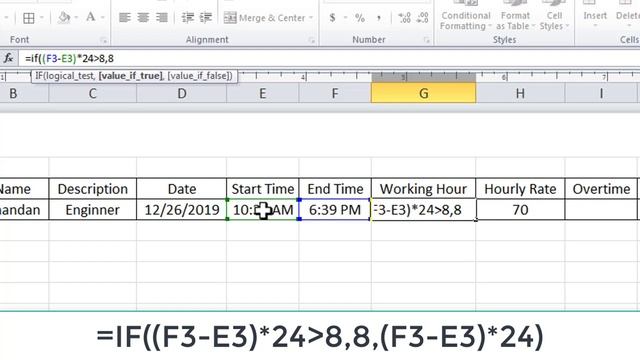Click the Description header cell

93,189
